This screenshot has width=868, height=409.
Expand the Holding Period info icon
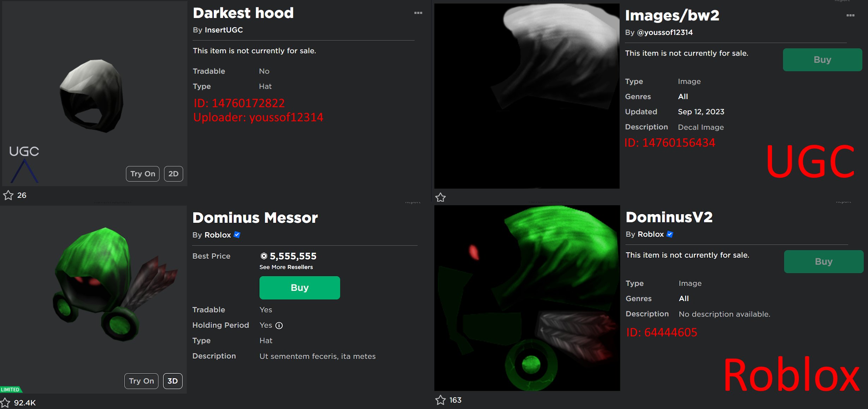(279, 325)
